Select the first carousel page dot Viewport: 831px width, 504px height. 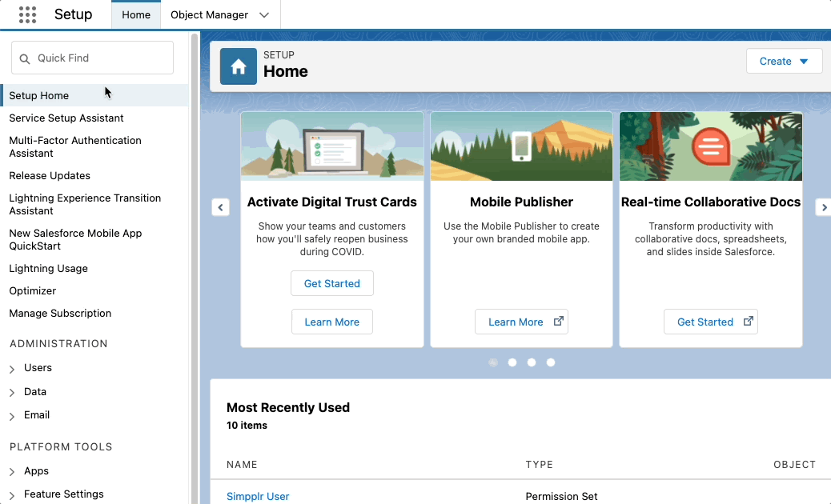point(493,362)
